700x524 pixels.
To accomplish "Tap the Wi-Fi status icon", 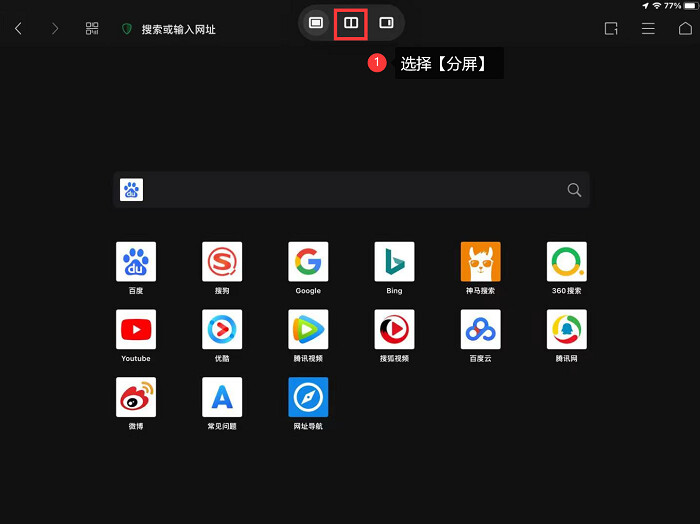I will click(x=657, y=5).
